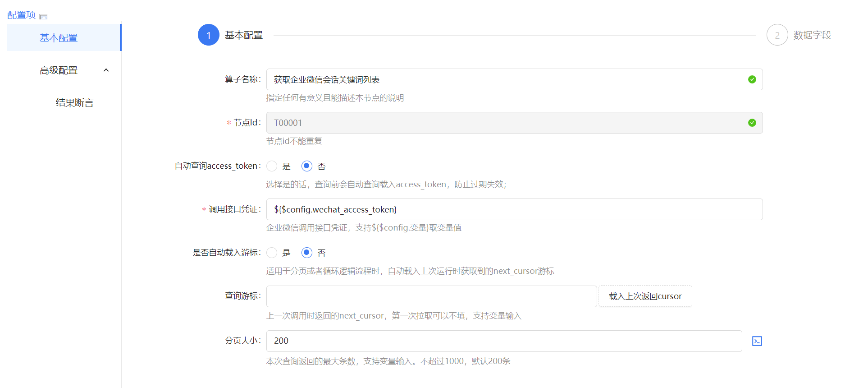Viewport: 868px width, 388px height.
Task: Click the hint about 不超过1000，默认200条
Action: point(388,361)
